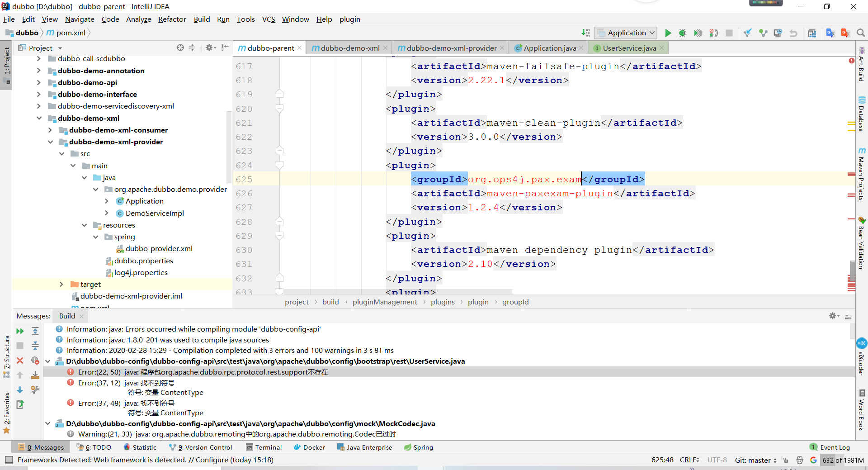This screenshot has height=470, width=868.
Task: Collapse the resources folder
Action: (85, 225)
